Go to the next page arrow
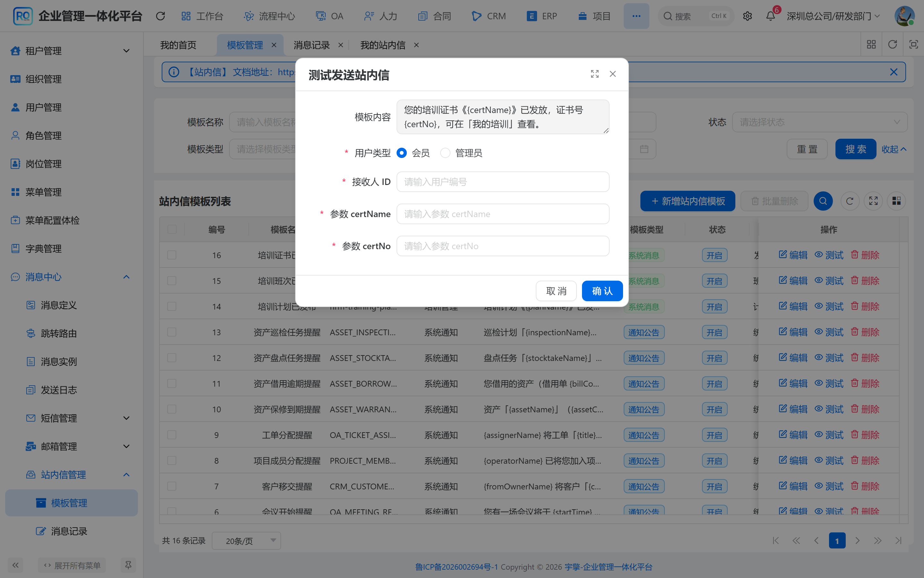Screen dimensions: 924x578 (858, 540)
